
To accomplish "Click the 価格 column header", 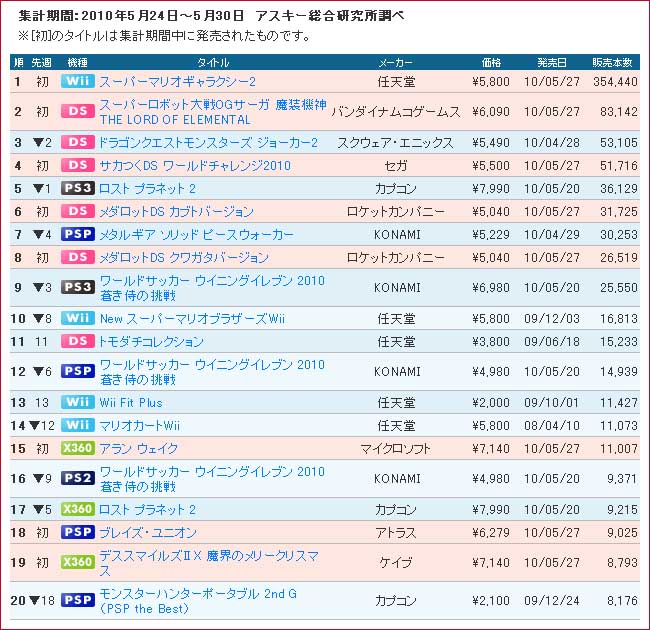I will pos(491,63).
